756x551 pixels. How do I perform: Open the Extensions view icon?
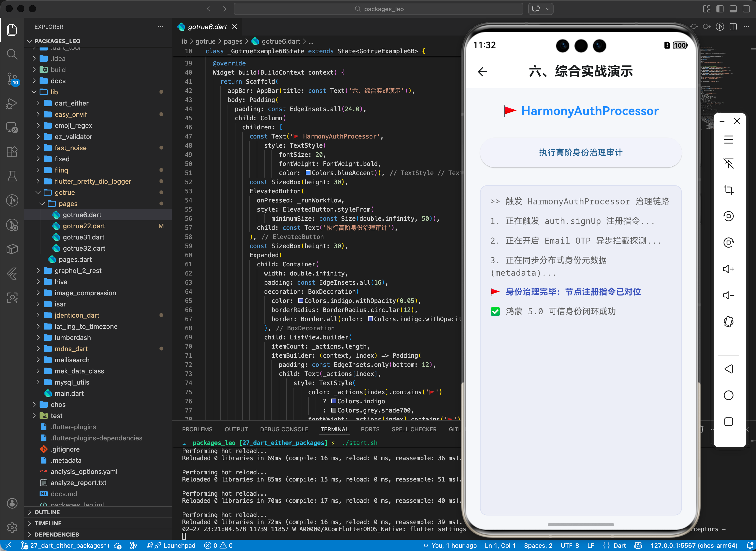(12, 152)
